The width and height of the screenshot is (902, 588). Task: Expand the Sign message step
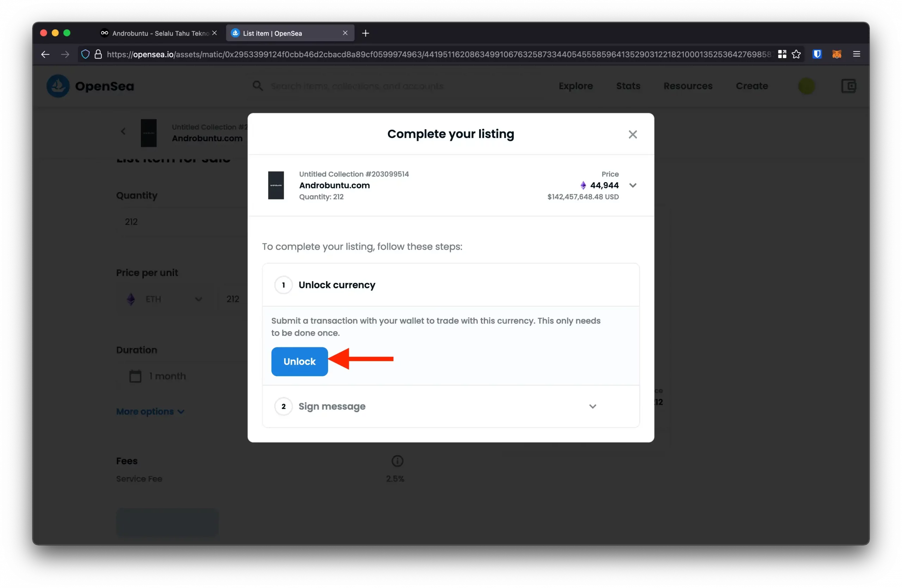tap(592, 407)
